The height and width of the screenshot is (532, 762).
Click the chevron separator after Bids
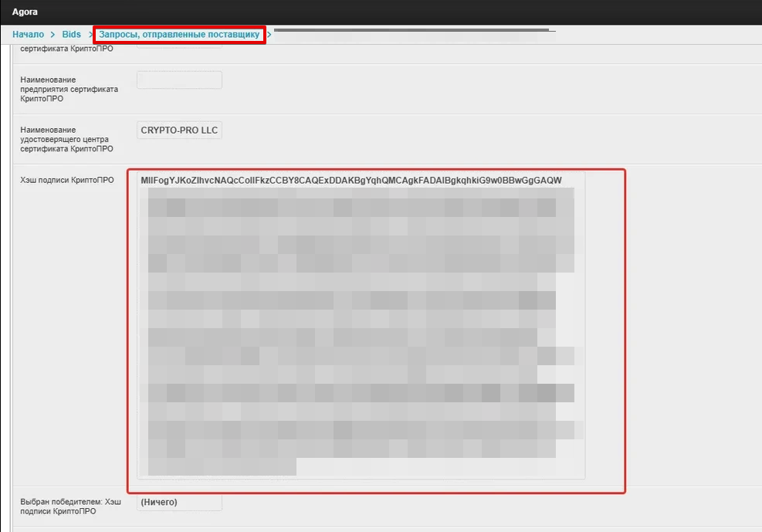pos(90,35)
